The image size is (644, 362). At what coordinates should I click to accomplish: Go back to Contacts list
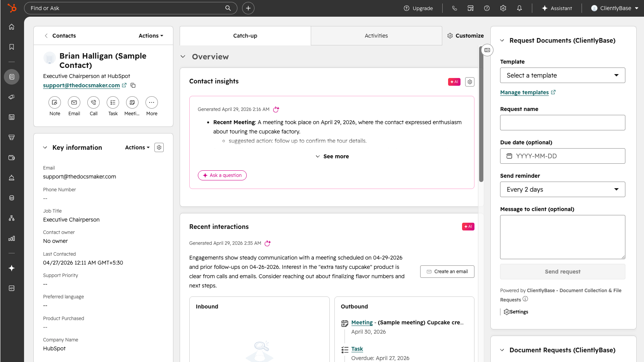[x=60, y=36]
